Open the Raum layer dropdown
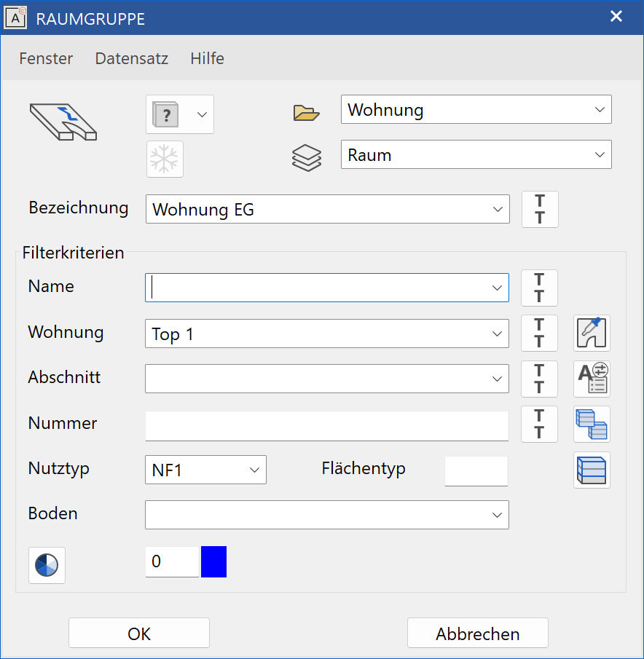The width and height of the screenshot is (644, 659). pos(476,154)
